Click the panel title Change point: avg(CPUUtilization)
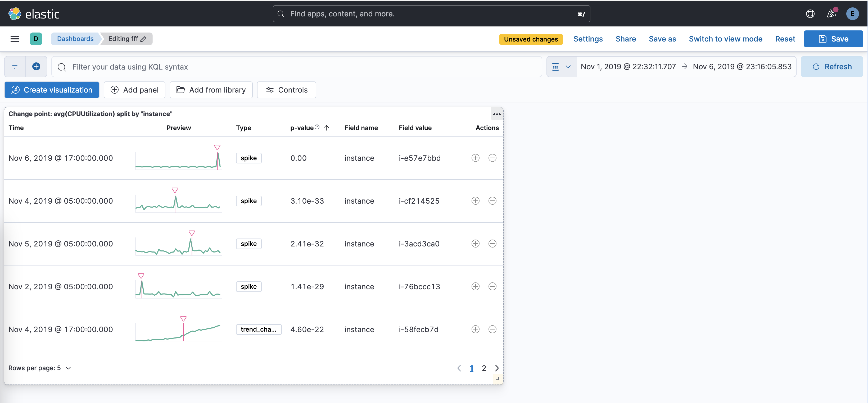 click(90, 114)
